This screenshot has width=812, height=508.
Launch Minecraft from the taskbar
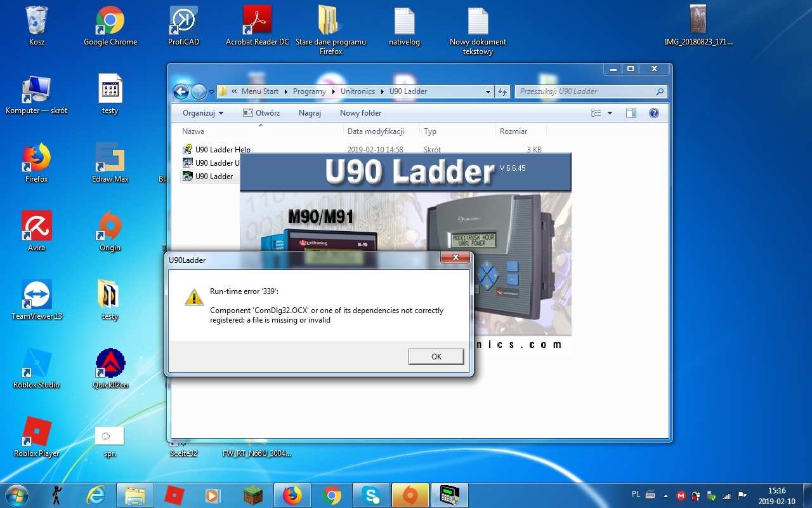click(x=252, y=495)
